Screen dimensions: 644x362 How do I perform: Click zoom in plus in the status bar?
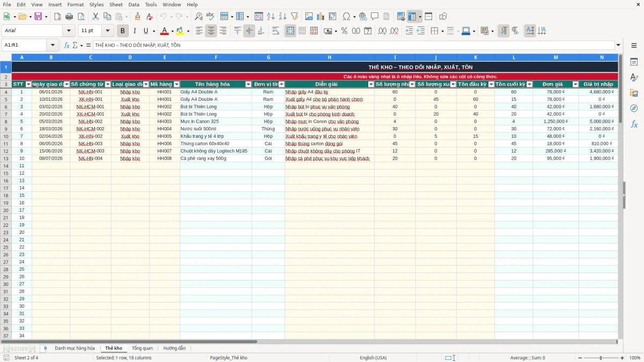(623, 358)
